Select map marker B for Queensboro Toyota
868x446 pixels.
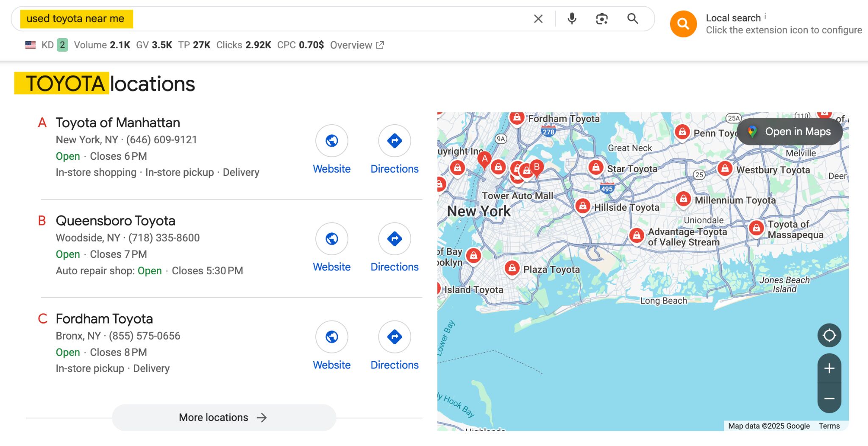[537, 167]
